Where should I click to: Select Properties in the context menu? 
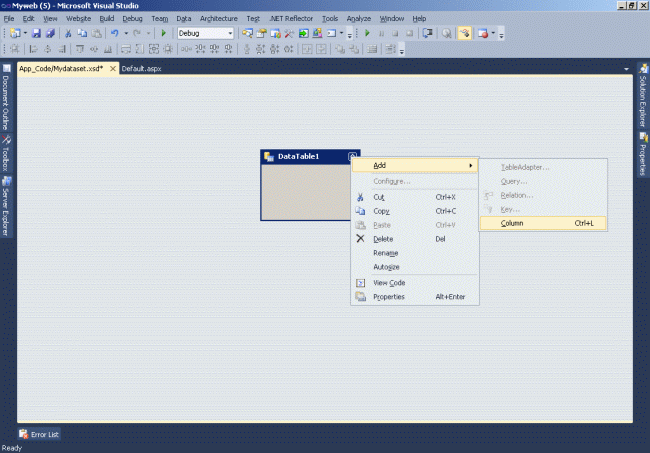coord(389,297)
